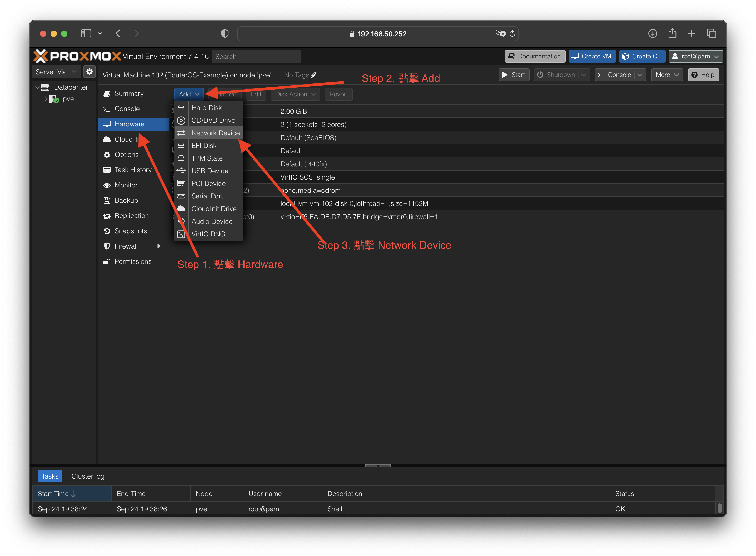This screenshot has width=756, height=556.
Task: Expand the Firewall submenu arrow
Action: click(159, 246)
